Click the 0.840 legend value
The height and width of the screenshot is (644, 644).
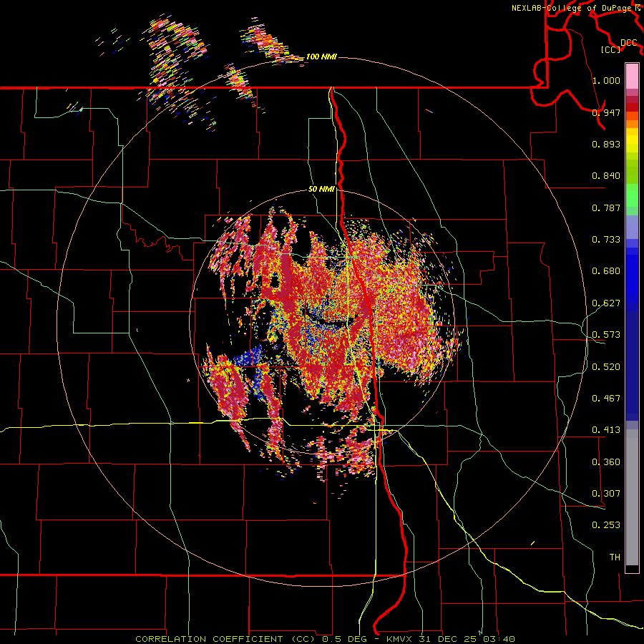point(606,175)
